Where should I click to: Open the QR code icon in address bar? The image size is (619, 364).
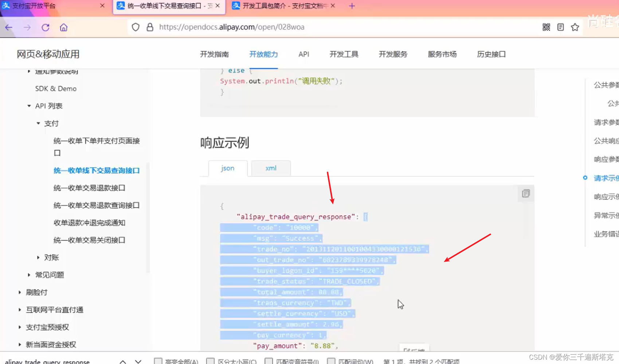point(546,27)
